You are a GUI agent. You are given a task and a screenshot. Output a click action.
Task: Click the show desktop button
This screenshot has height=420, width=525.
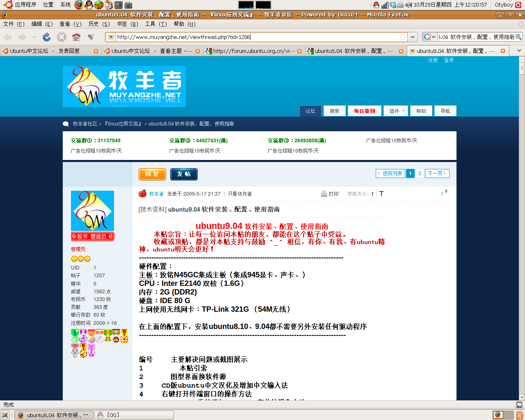5,415
